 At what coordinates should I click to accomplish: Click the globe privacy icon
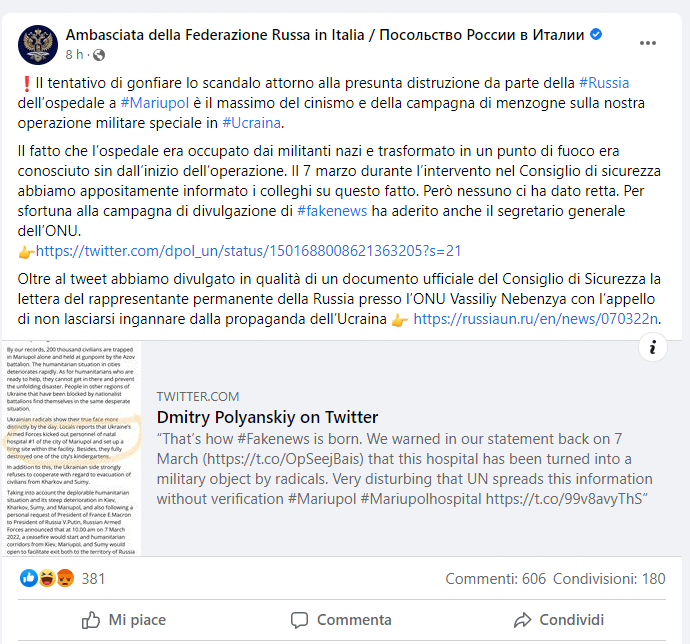99,54
